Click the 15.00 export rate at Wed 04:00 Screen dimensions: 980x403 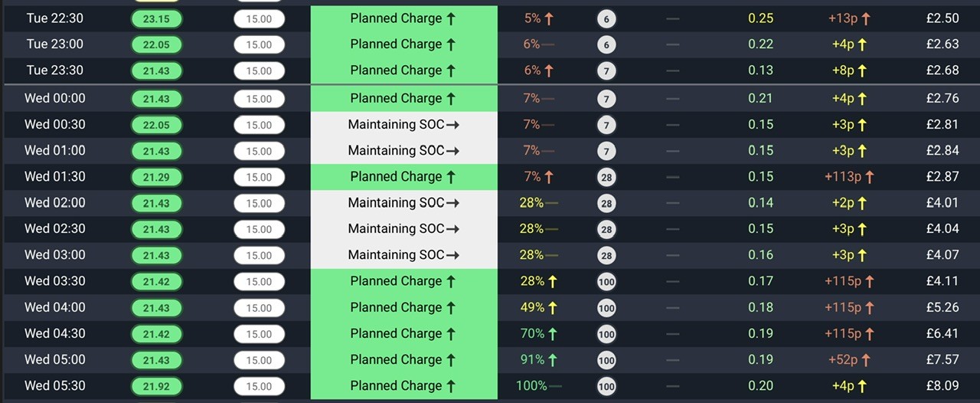[259, 308]
